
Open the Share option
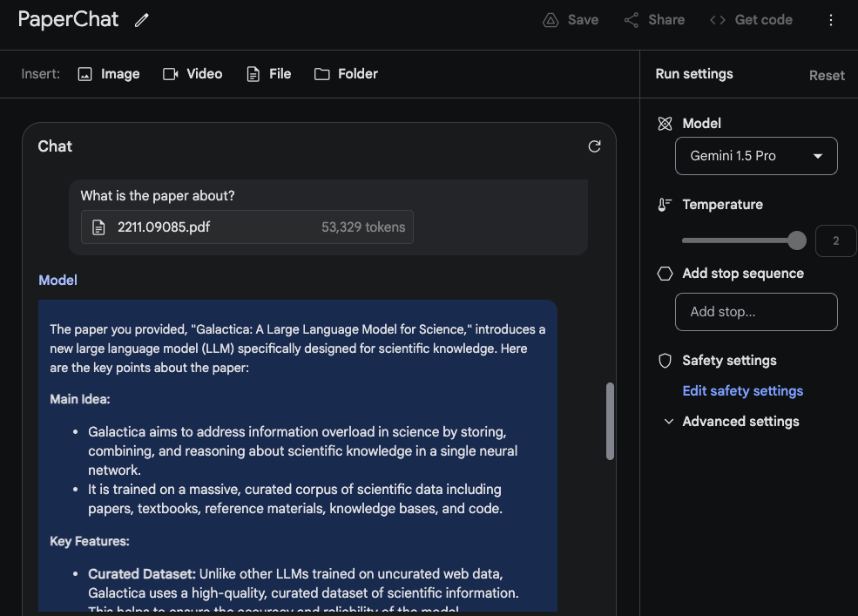[x=654, y=20]
